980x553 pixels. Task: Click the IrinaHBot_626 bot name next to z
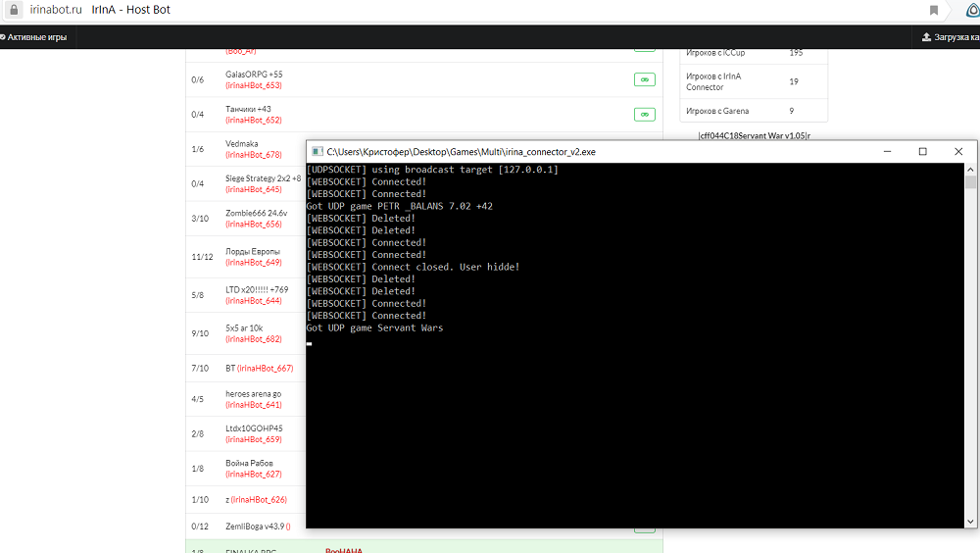point(259,500)
